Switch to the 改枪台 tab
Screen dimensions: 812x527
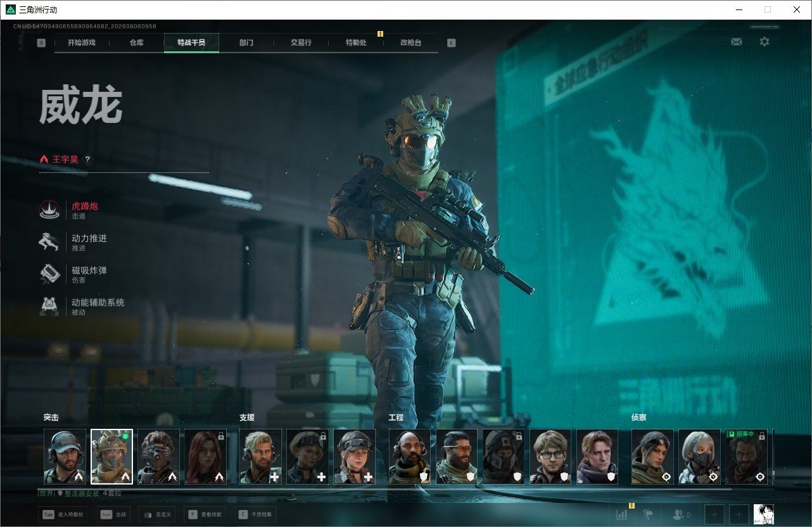(410, 43)
